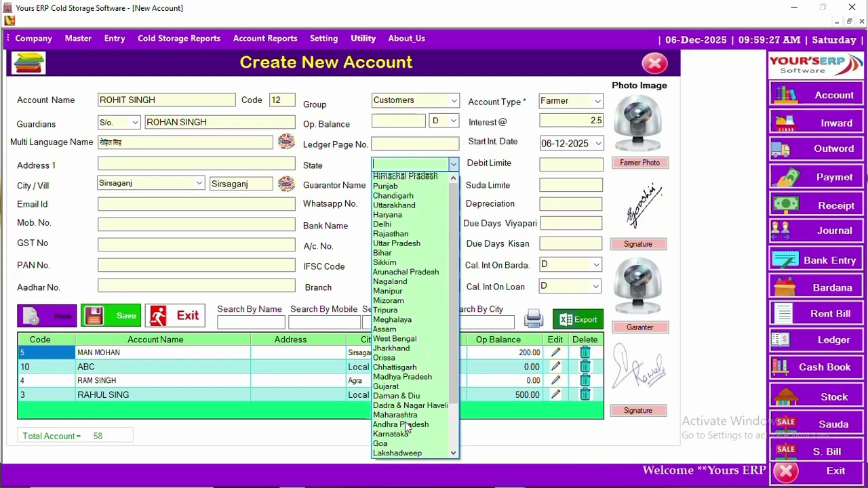Select Rajasthan from state list
The width and height of the screenshot is (868, 488).
point(391,234)
